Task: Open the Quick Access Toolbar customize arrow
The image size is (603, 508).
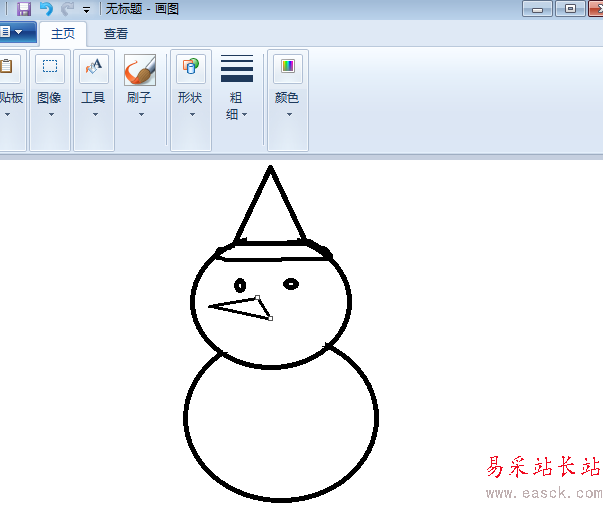Action: (87, 10)
